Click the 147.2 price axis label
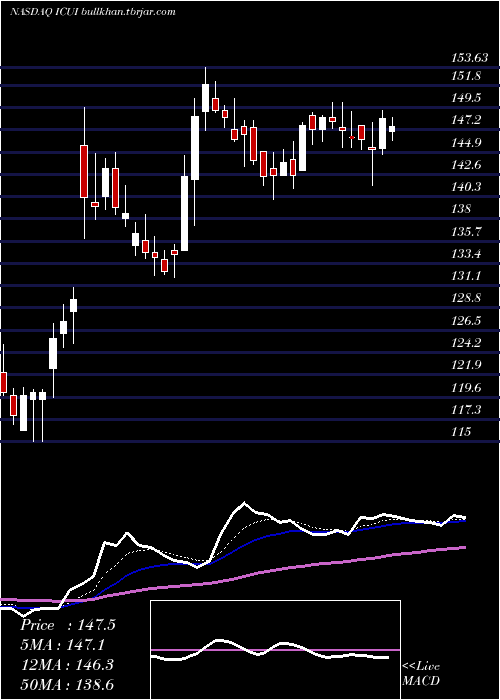Screen dimensions: 500x700 click(x=466, y=120)
